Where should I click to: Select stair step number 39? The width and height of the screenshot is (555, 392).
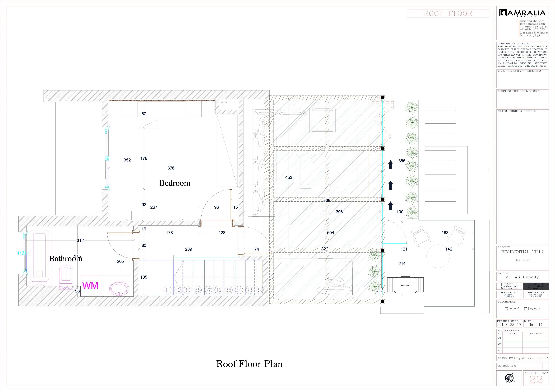[x=188, y=290]
